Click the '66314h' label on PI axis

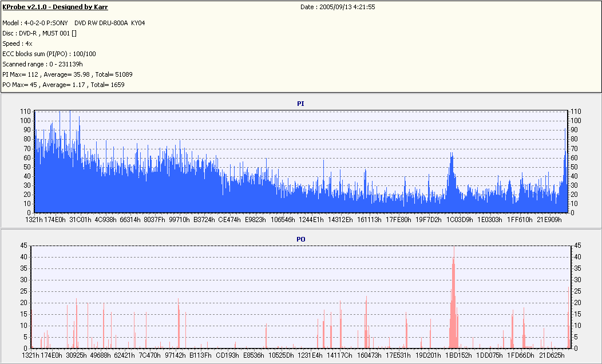pos(131,220)
